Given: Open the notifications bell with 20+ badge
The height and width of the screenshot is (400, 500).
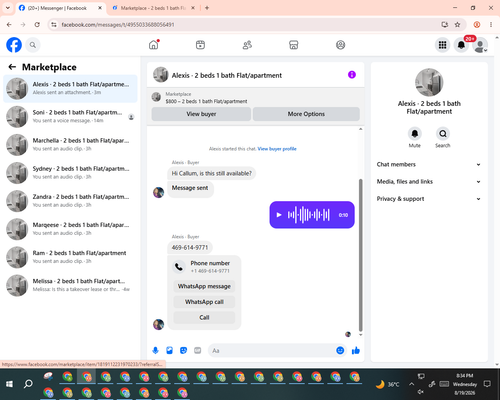Looking at the screenshot, I should 461,45.
